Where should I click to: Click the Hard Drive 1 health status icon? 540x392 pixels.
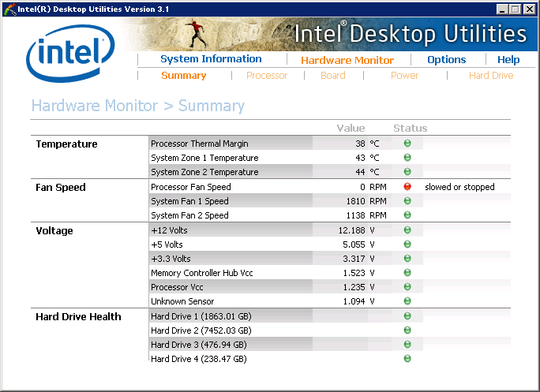(407, 316)
